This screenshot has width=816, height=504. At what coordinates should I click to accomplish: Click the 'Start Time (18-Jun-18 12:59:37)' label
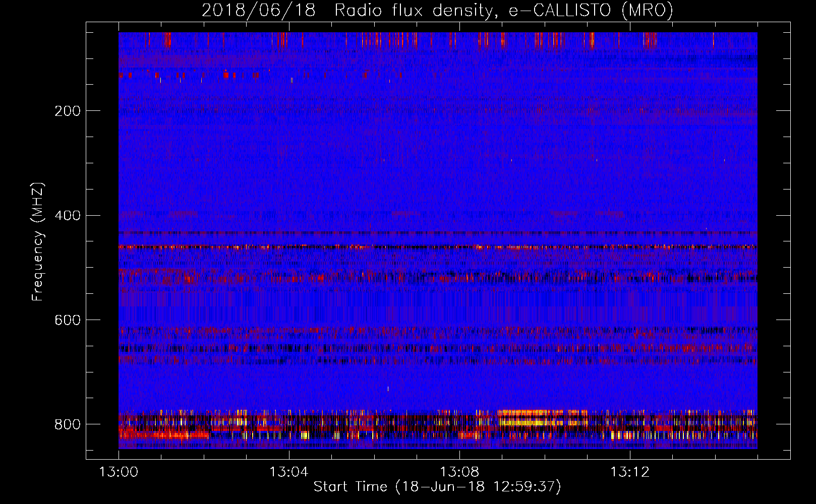437,487
